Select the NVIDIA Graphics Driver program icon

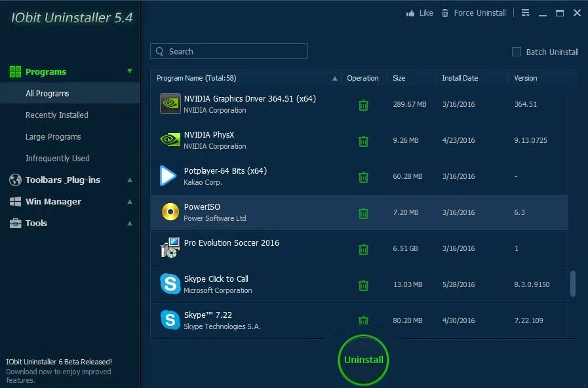[x=170, y=104]
